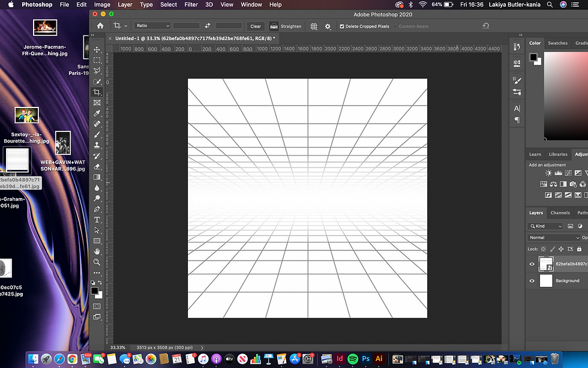Open Illustrator from the Dock

point(379,359)
